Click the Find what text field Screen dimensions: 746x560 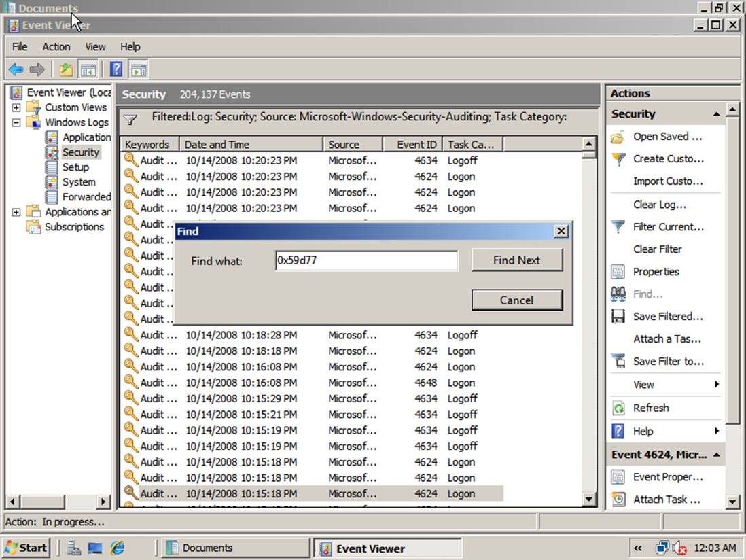[366, 260]
